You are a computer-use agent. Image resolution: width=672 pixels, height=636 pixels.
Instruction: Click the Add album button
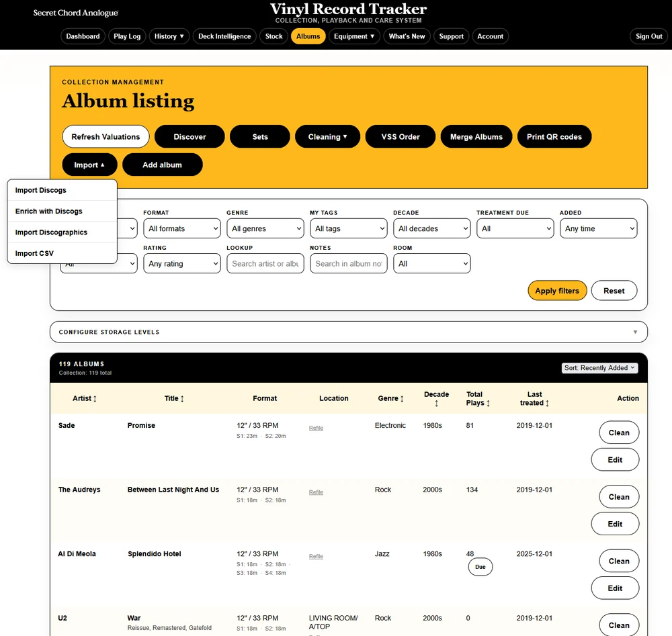click(162, 165)
